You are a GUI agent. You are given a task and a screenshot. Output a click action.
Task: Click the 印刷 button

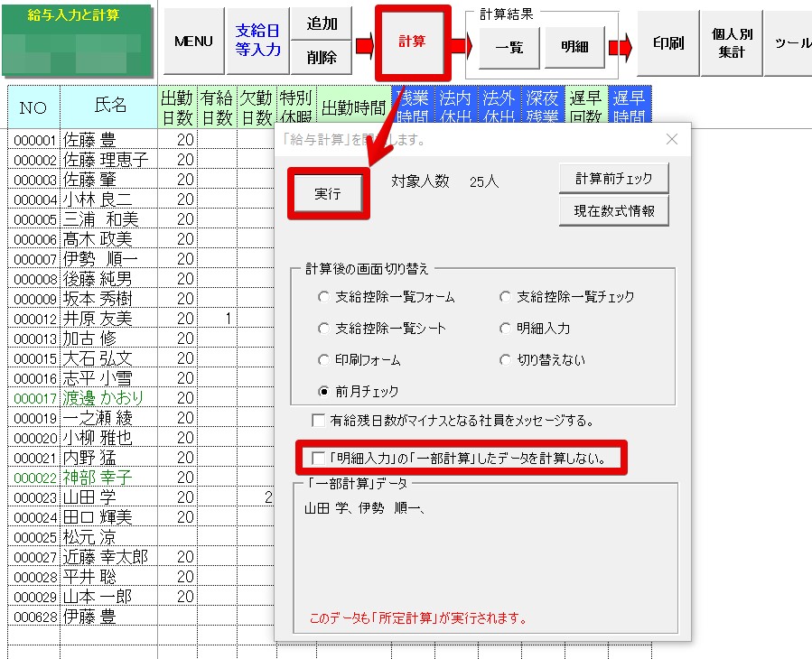coord(668,42)
